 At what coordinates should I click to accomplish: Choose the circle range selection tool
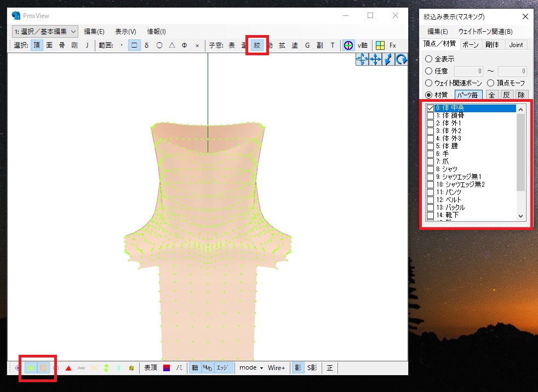click(159, 45)
